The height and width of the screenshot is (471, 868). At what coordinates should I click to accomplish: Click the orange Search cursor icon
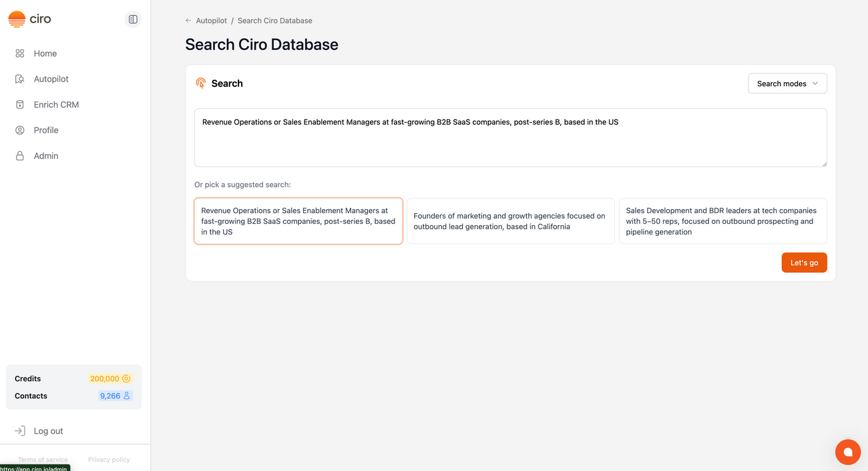pos(200,83)
